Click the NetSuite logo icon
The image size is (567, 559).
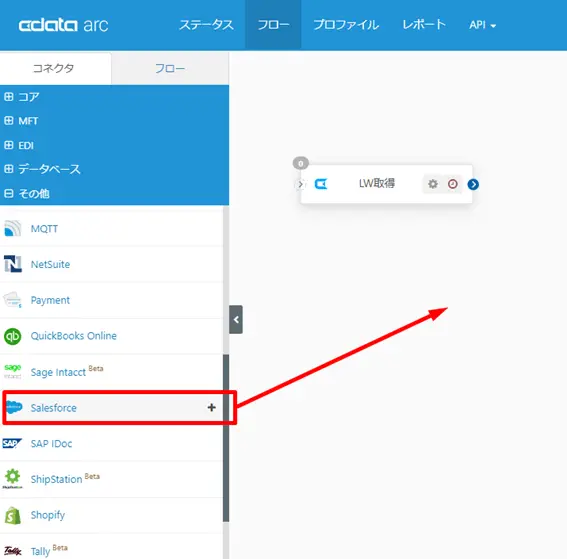tap(13, 264)
